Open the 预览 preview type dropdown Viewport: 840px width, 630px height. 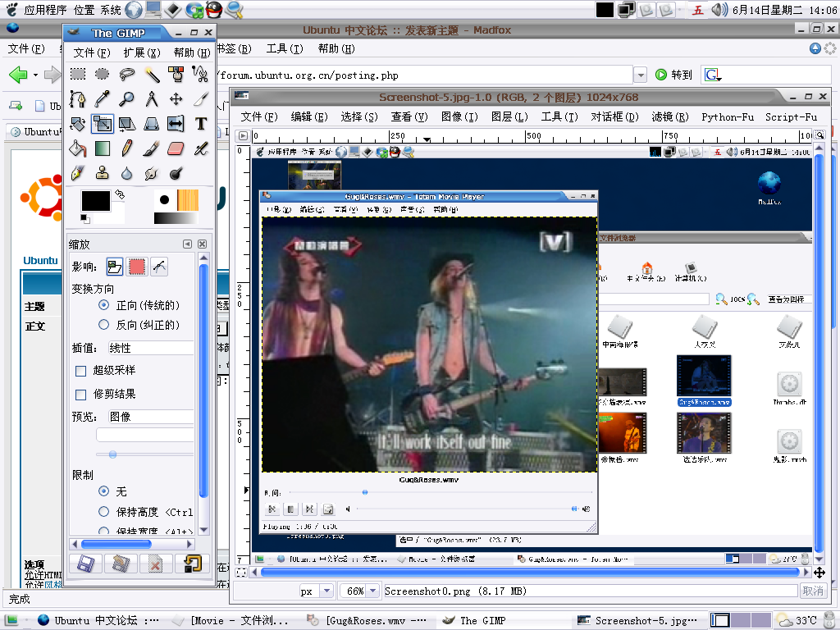point(151,417)
